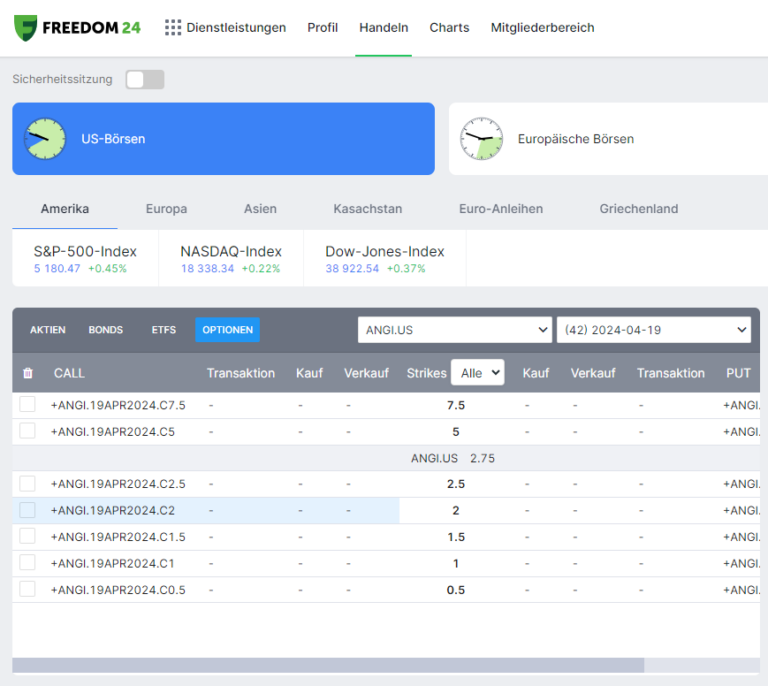
Task: Select the US-Börsen exchange card
Action: point(223,139)
